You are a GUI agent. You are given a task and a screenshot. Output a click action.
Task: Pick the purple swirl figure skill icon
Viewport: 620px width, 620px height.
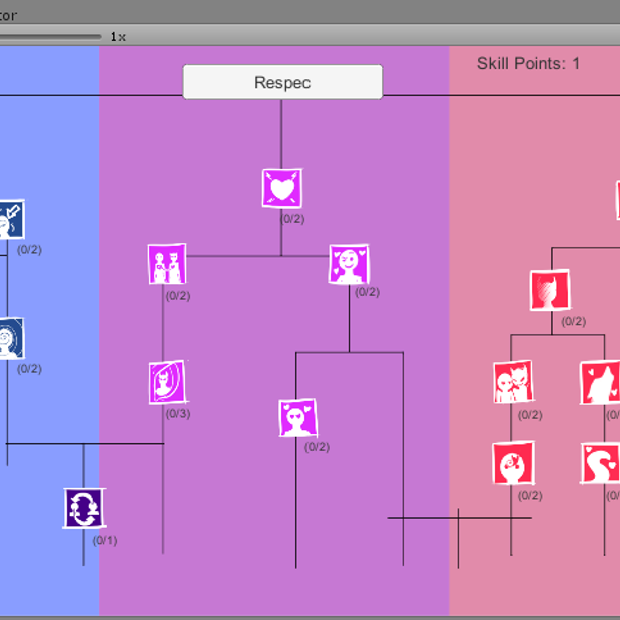(167, 382)
